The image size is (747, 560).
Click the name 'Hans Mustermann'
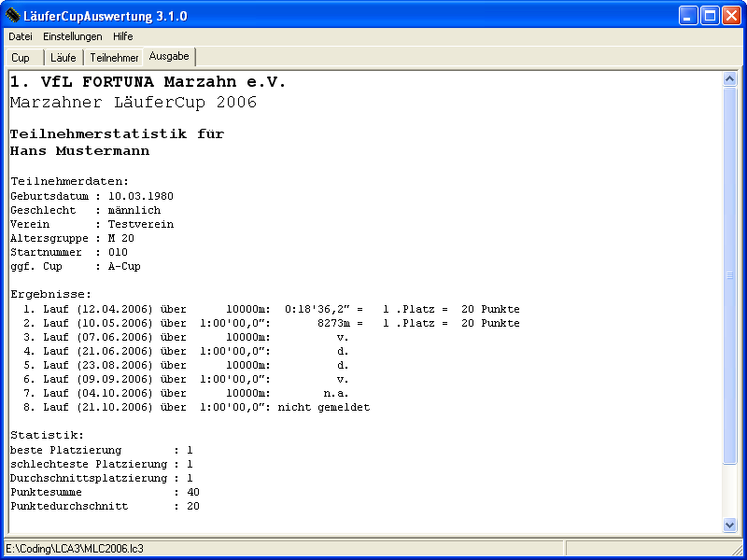tap(80, 151)
